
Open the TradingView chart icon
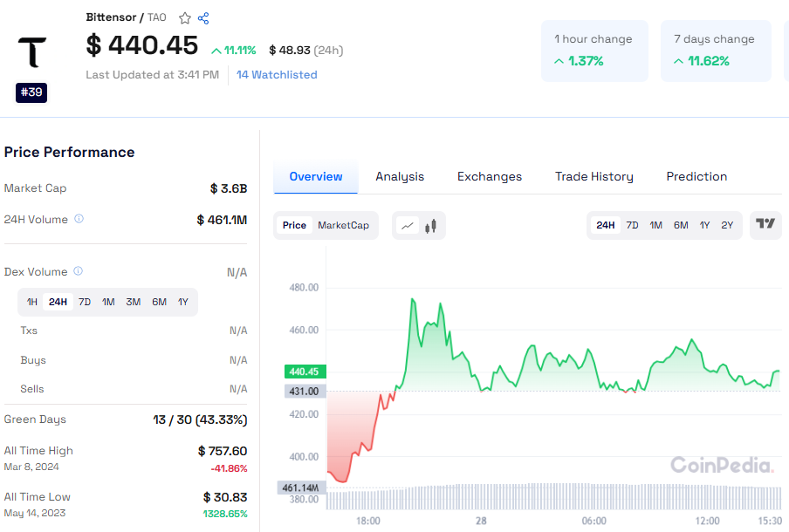[765, 224]
